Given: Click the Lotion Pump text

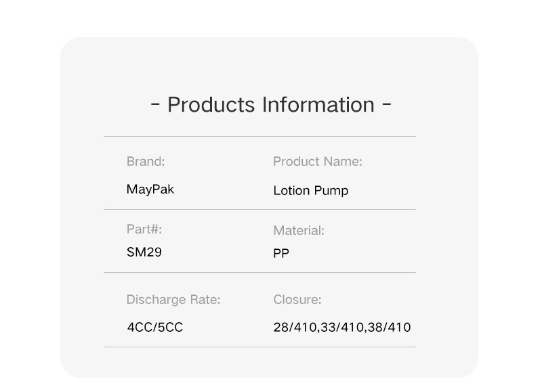Looking at the screenshot, I should (311, 191).
